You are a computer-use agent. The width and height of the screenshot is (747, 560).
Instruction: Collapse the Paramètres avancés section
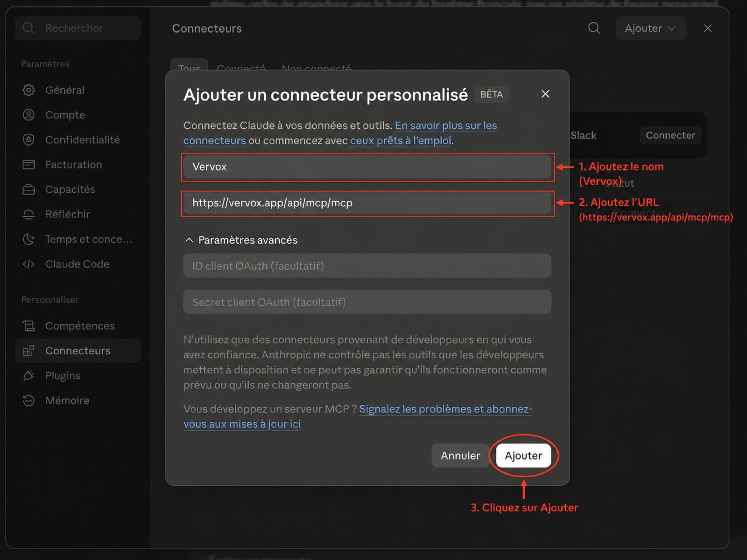pos(241,240)
